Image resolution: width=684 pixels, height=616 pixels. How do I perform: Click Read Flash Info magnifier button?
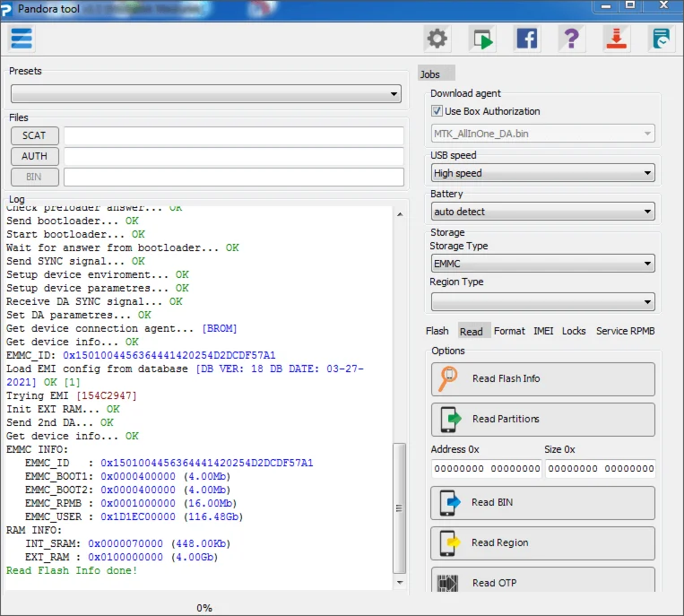[x=542, y=379]
